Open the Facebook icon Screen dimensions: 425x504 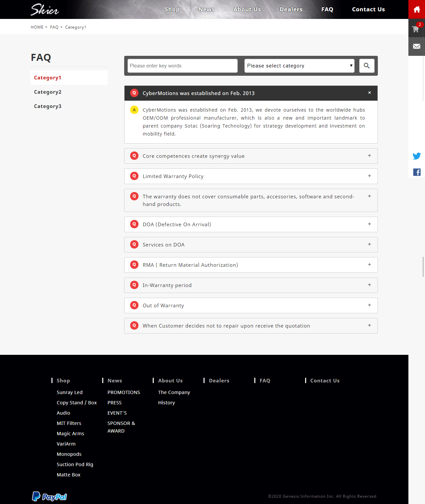tap(417, 172)
